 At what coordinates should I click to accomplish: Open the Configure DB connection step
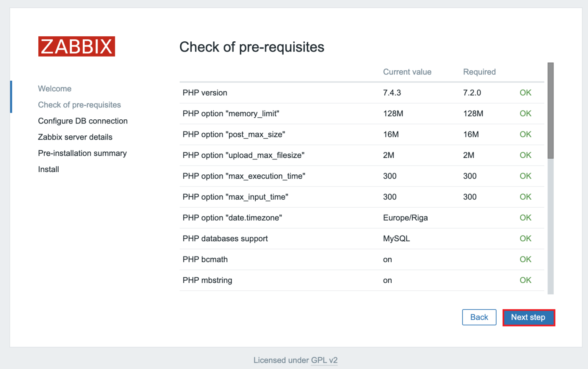(83, 121)
